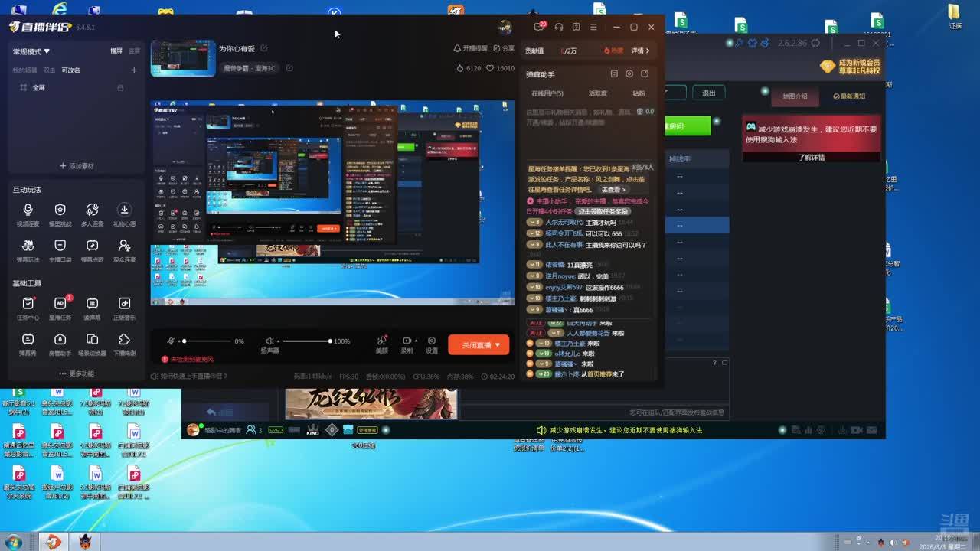Select the 活跃度 tab
This screenshot has height=551, width=980.
tap(597, 93)
